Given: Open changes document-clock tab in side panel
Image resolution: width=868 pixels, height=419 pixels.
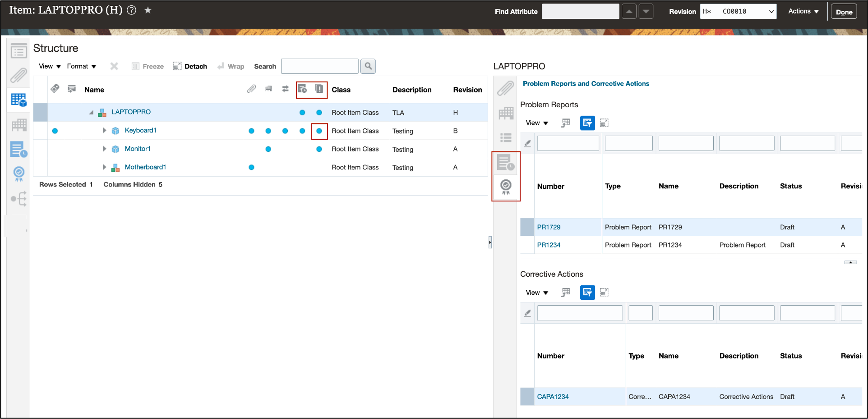Looking at the screenshot, I should click(505, 163).
